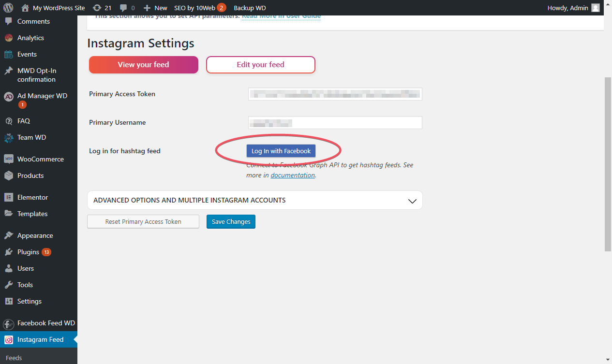Open Elementor menu label

[x=32, y=197]
